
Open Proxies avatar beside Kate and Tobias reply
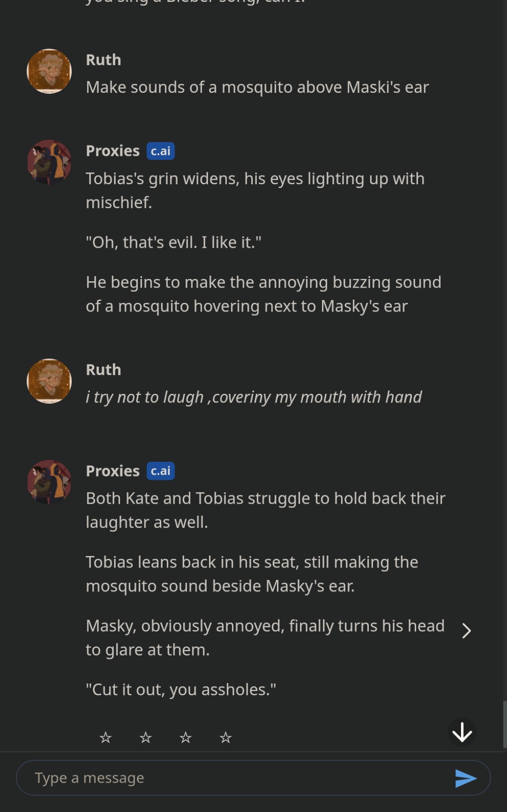coord(49,482)
